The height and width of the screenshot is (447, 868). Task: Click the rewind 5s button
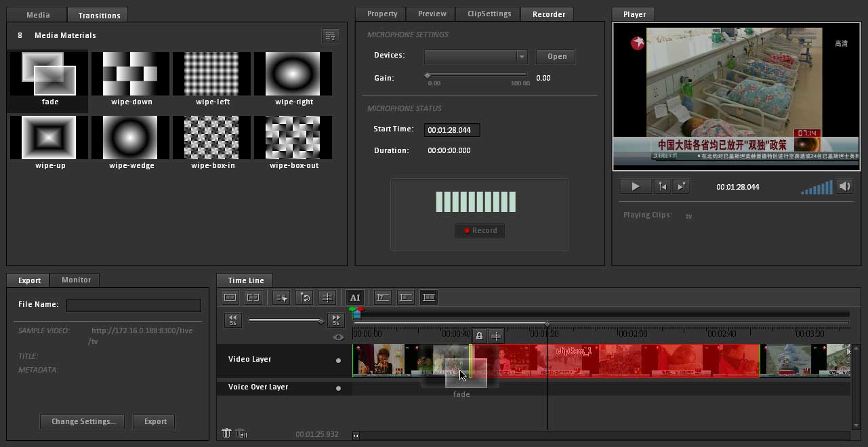[x=232, y=320]
